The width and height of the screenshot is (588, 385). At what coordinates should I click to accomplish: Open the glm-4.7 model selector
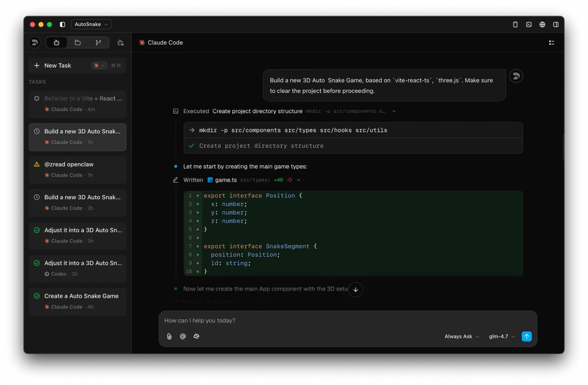coord(501,336)
